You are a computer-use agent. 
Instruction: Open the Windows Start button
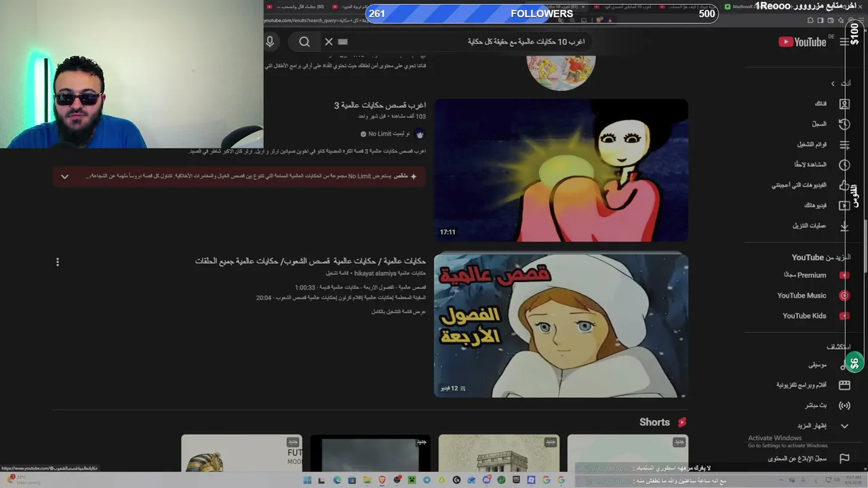coord(307,480)
